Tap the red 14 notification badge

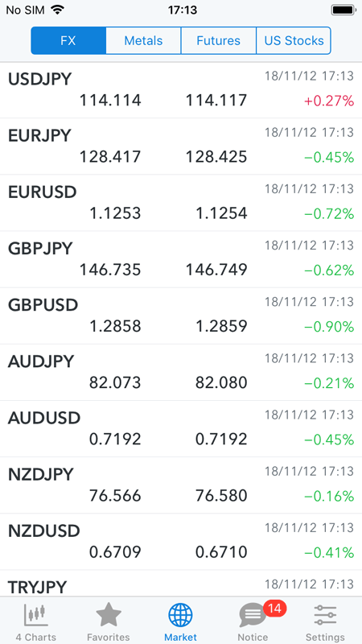tap(274, 608)
